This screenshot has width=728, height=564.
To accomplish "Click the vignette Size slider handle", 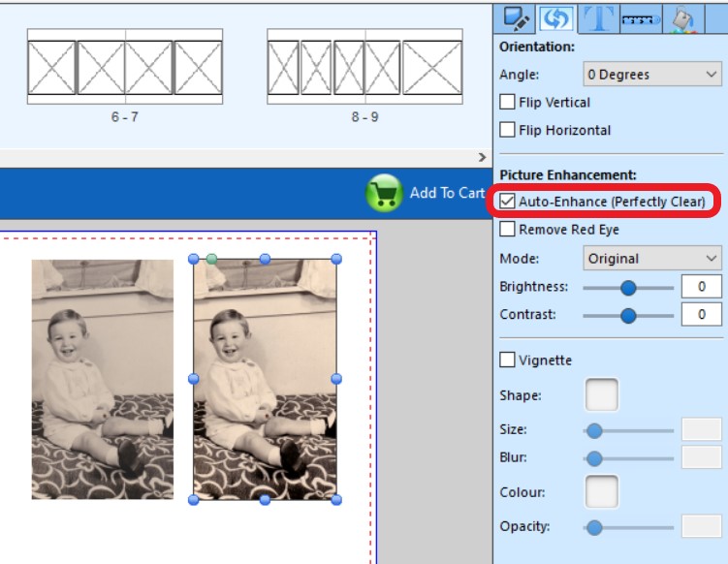I will [x=594, y=431].
